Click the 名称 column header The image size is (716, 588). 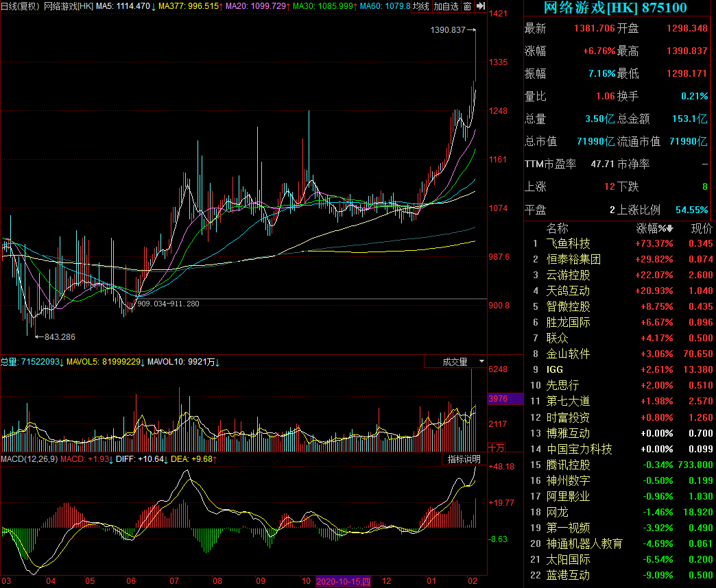[557, 228]
